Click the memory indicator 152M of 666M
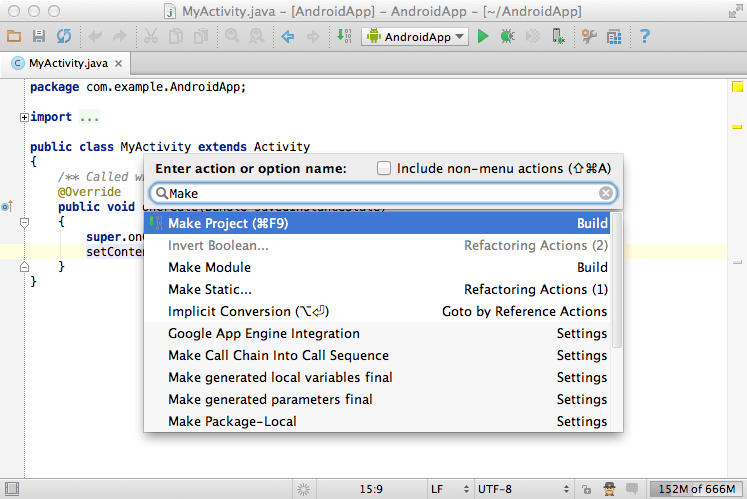Screen dimensions: 747x499 [696, 489]
